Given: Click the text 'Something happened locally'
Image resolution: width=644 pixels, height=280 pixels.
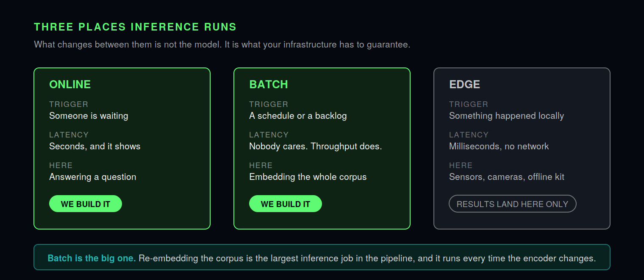Looking at the screenshot, I should coord(506,116).
